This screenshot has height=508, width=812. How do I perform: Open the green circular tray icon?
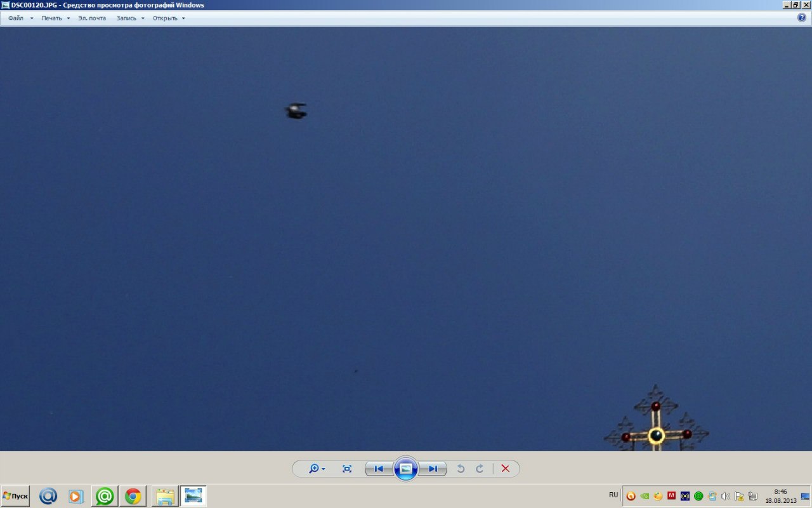pyautogui.click(x=698, y=496)
